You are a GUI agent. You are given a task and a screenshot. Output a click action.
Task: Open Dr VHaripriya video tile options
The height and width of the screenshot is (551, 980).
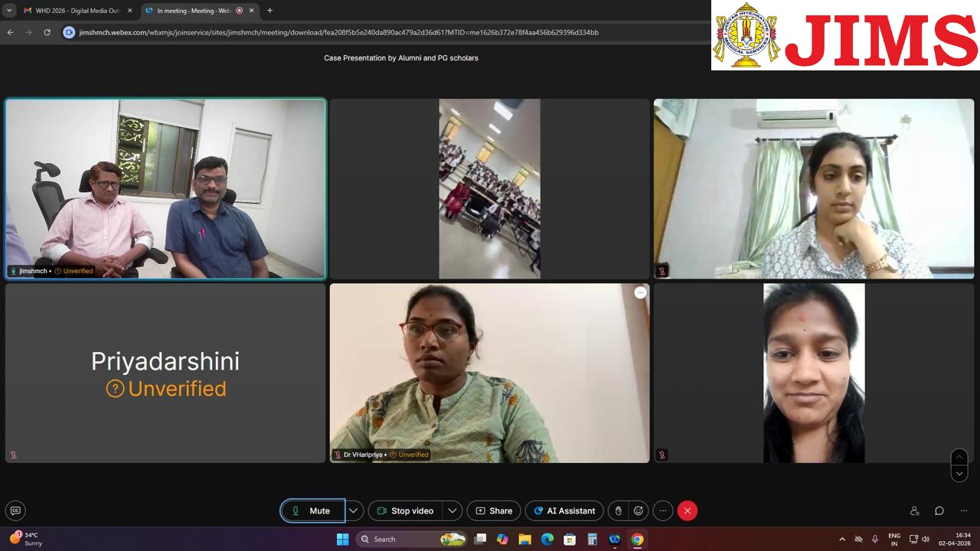pyautogui.click(x=640, y=292)
